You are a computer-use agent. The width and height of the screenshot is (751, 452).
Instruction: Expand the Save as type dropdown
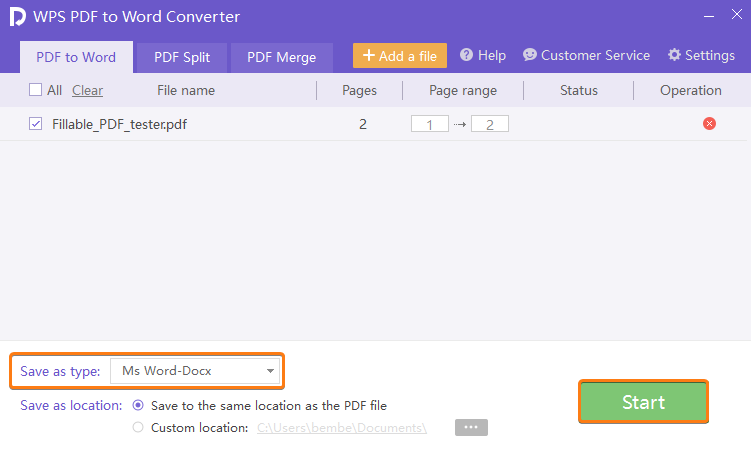pos(196,371)
